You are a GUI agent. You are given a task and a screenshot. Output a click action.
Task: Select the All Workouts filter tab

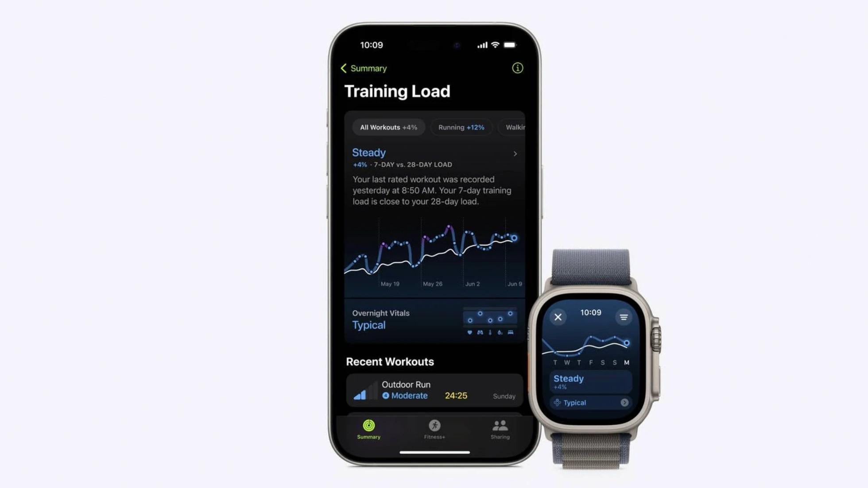point(388,127)
